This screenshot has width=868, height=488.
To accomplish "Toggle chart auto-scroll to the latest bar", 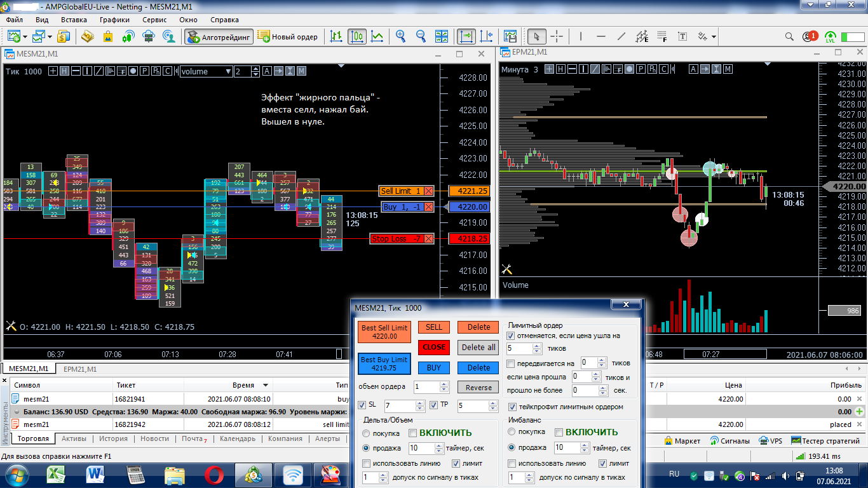I will [466, 37].
